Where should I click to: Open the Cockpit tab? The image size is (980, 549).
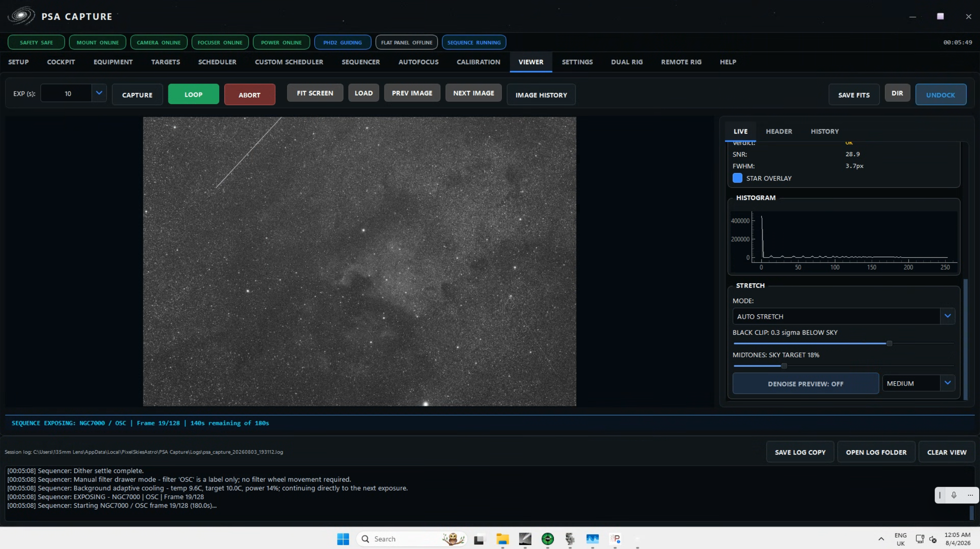click(x=61, y=62)
